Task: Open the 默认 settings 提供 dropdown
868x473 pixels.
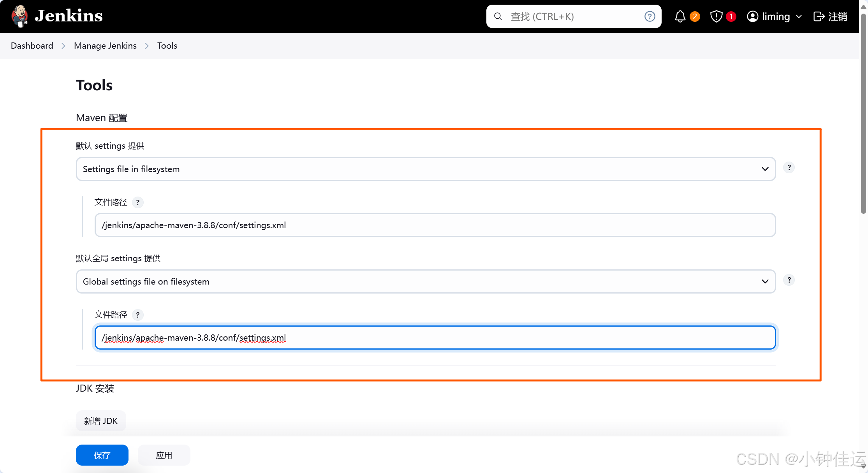Action: coord(426,169)
